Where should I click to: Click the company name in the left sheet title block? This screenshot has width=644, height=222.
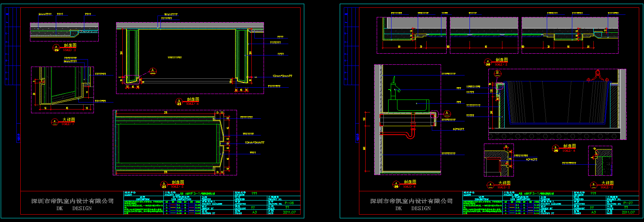coord(72,201)
